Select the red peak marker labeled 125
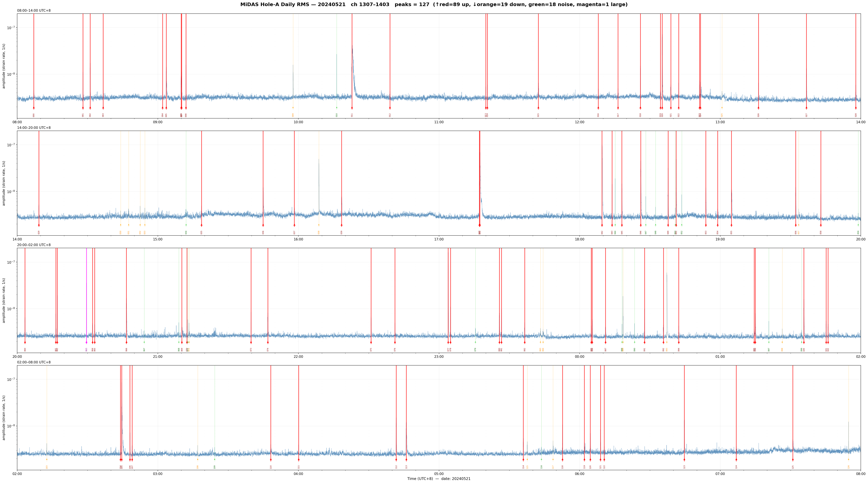The image size is (868, 483). click(793, 459)
